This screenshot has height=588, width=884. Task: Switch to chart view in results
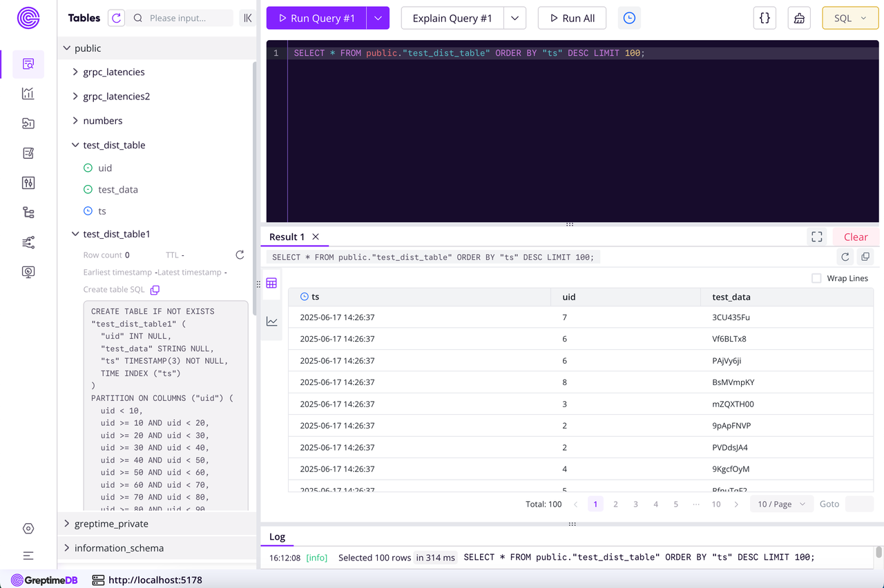(x=272, y=322)
